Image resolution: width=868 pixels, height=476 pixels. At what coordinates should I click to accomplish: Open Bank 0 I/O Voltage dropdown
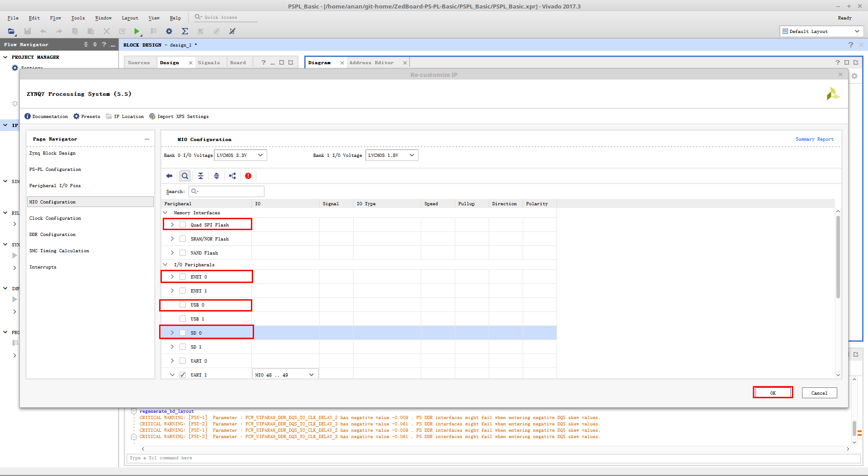click(x=241, y=155)
